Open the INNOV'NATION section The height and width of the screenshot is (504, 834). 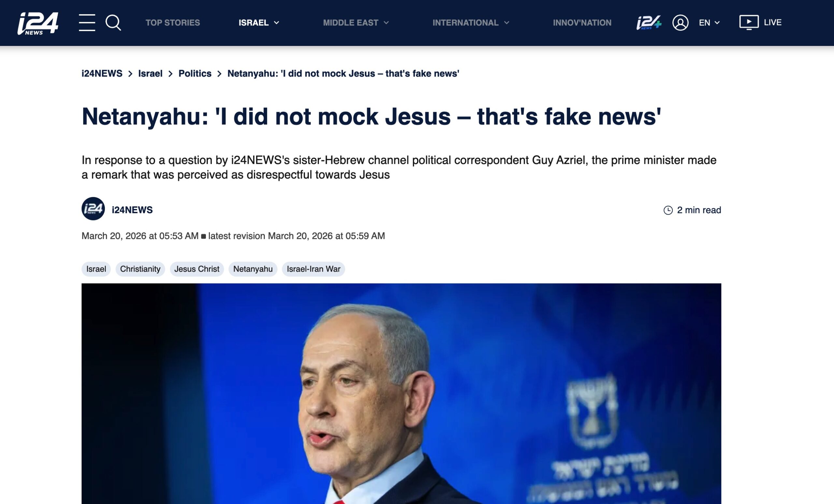(582, 23)
